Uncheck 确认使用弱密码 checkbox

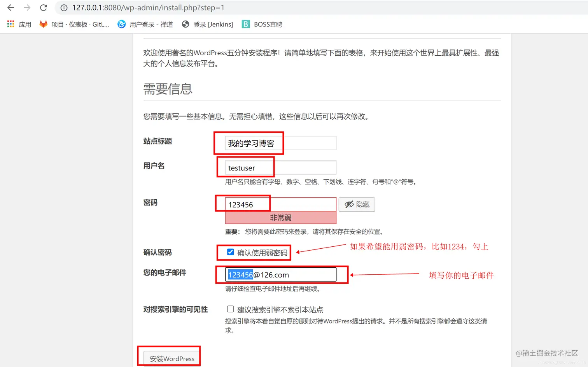[230, 251]
